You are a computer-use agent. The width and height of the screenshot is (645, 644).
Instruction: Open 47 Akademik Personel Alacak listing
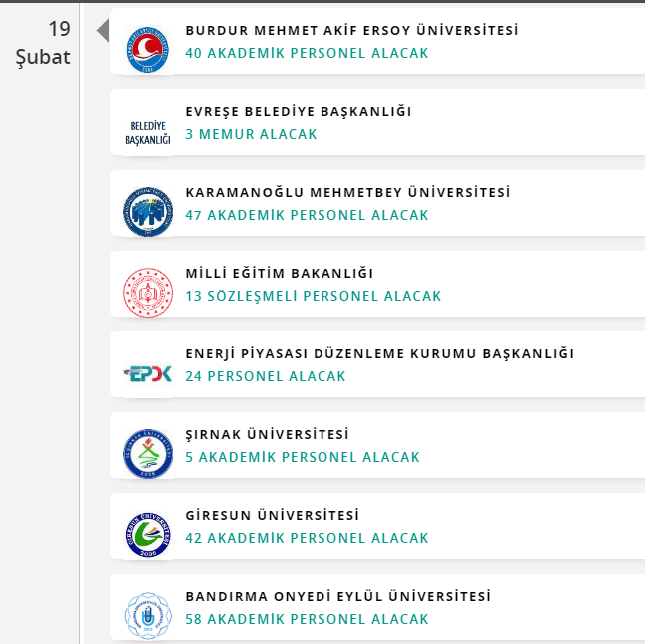(307, 215)
